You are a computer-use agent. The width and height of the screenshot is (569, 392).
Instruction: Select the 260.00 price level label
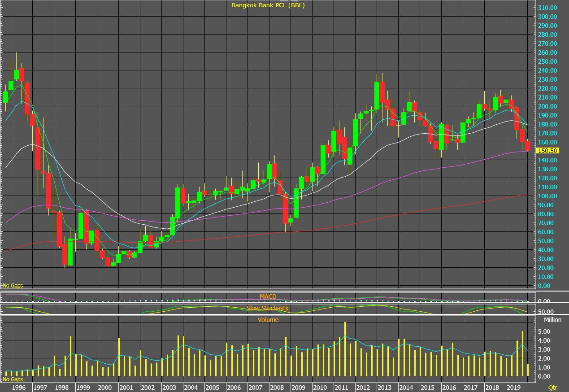[548, 52]
